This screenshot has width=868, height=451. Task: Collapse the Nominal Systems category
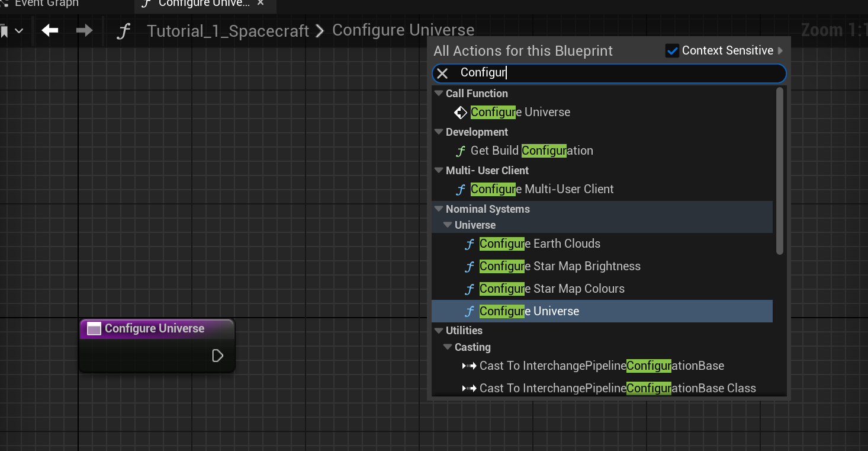click(x=439, y=209)
